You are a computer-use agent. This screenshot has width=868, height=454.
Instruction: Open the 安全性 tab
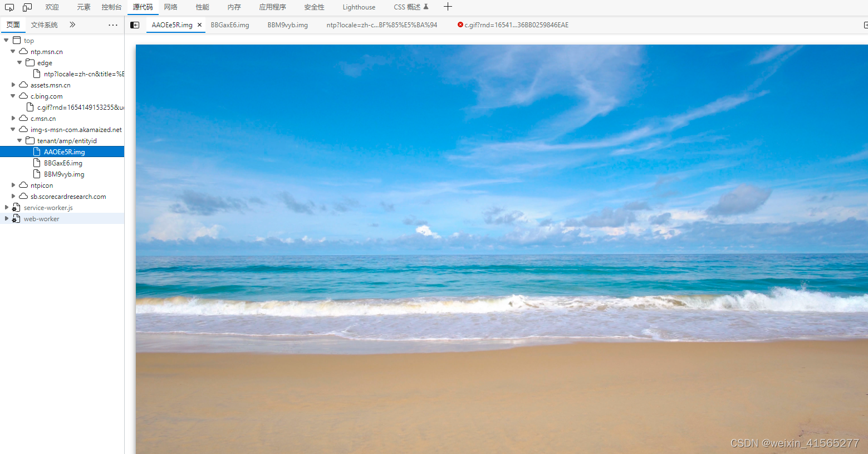click(x=314, y=7)
